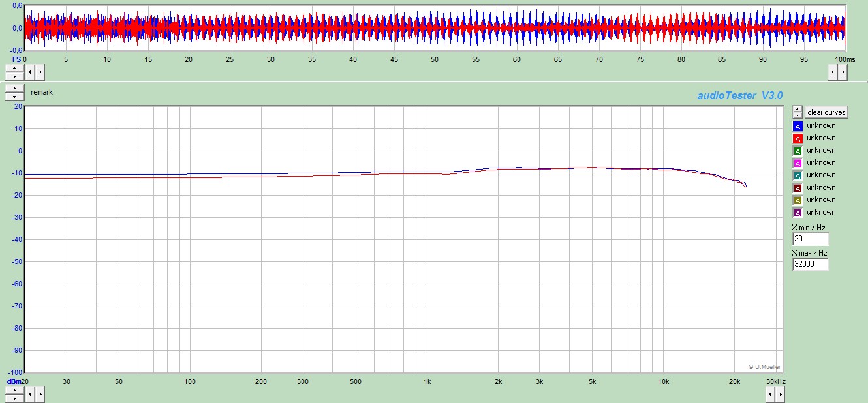The height and width of the screenshot is (403, 868).
Task: Click the purple curve A icon
Action: pyautogui.click(x=798, y=213)
